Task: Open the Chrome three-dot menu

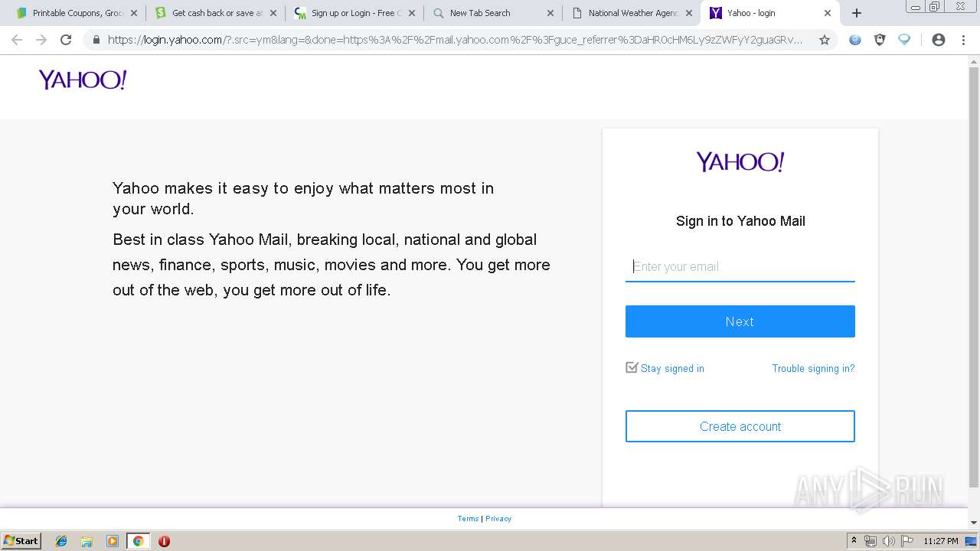Action: click(963, 40)
